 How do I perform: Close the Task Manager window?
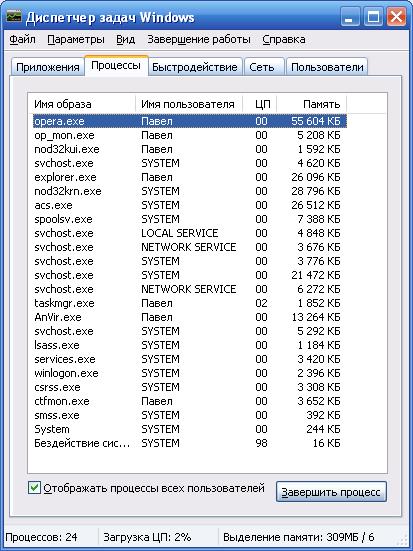(x=396, y=17)
